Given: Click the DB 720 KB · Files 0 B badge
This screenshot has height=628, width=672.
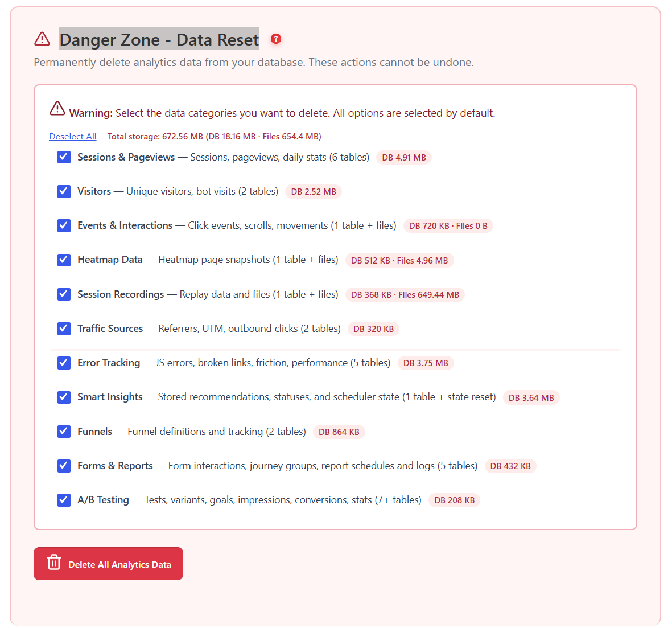Looking at the screenshot, I should [448, 226].
